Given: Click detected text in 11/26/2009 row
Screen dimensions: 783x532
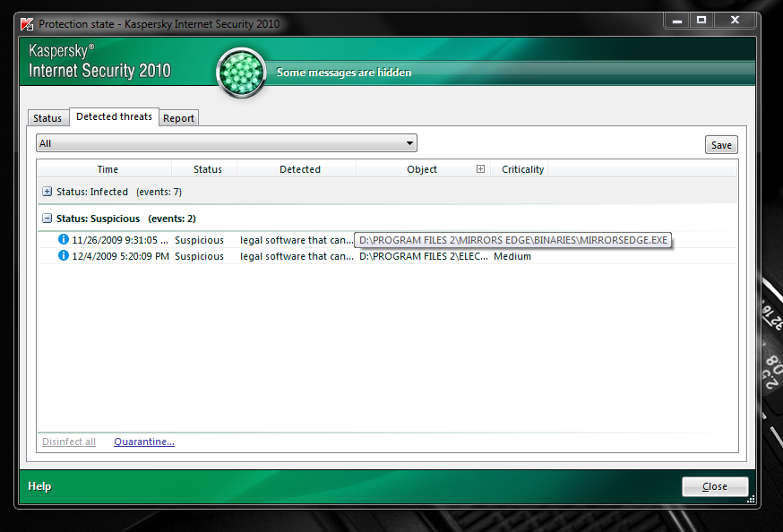Looking at the screenshot, I should [x=297, y=240].
